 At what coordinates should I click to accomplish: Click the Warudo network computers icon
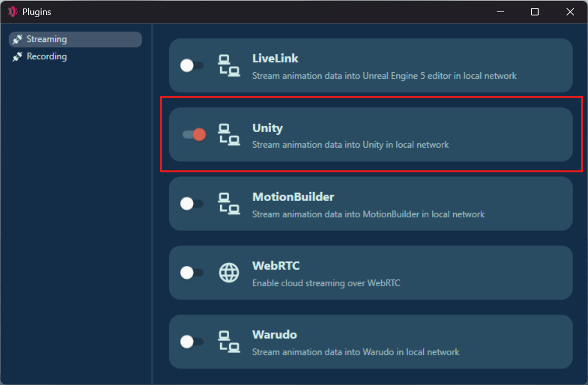(229, 342)
